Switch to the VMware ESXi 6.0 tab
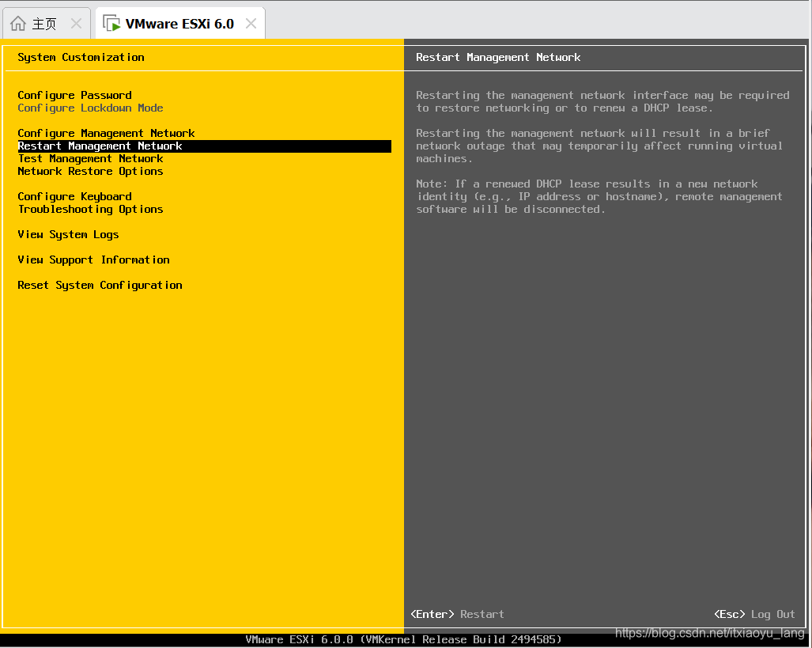The image size is (812, 648). [x=180, y=23]
